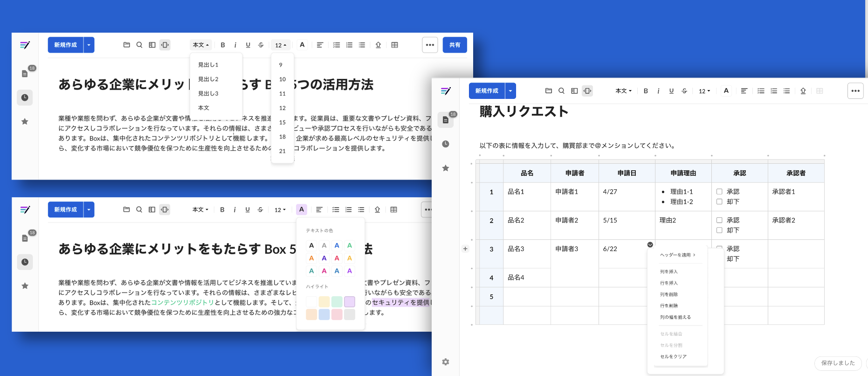Open the 本文 style dropdown in the color palette window

tap(200, 209)
